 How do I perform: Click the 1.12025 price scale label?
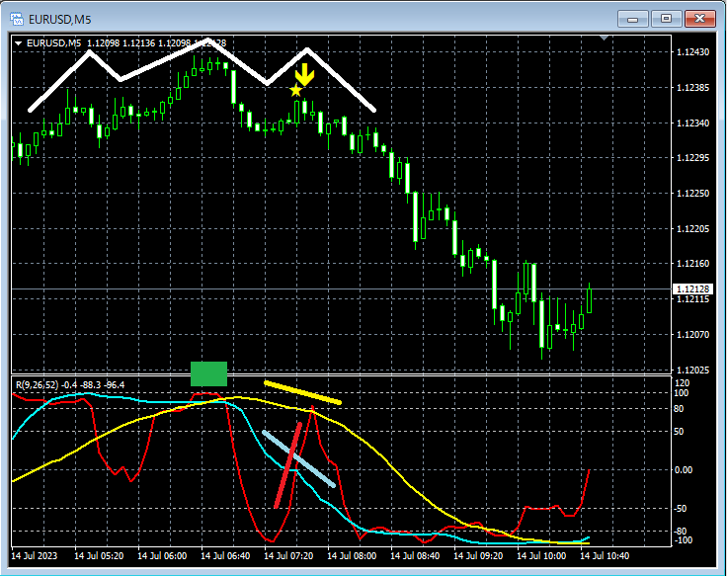692,370
